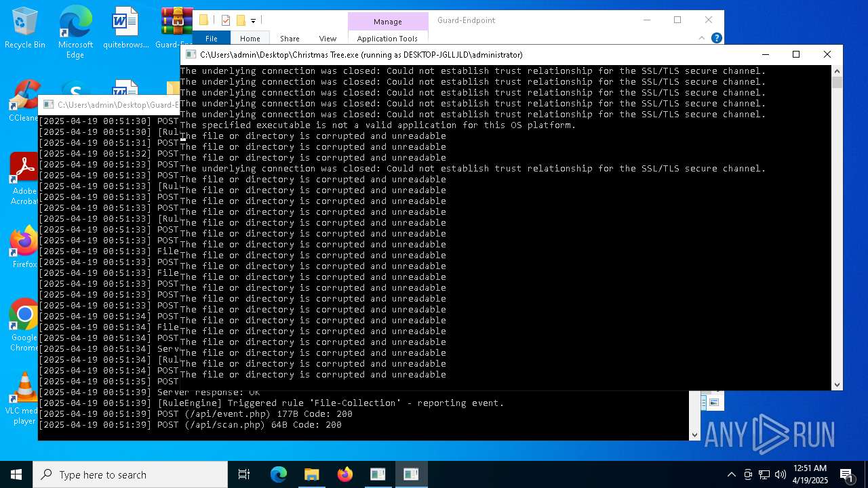This screenshot has width=868, height=488.
Task: Switch to active console app on taskbar
Action: point(411,474)
